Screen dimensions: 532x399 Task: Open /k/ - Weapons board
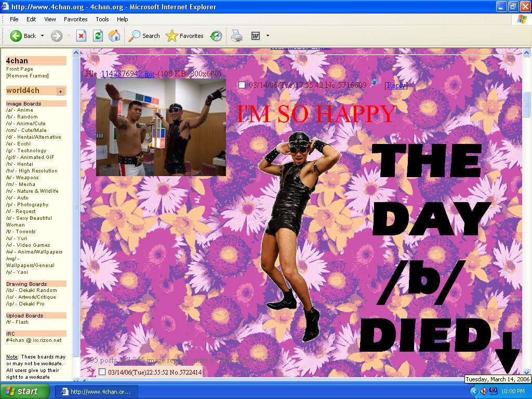pos(22,178)
